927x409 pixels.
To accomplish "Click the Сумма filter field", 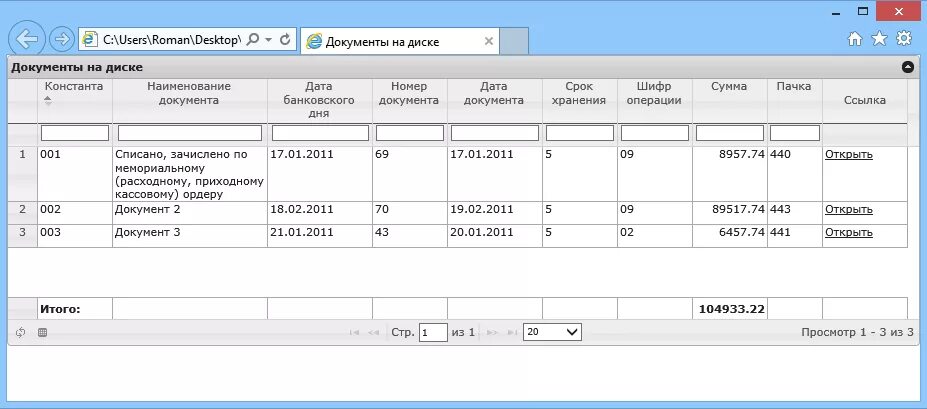I will [730, 133].
